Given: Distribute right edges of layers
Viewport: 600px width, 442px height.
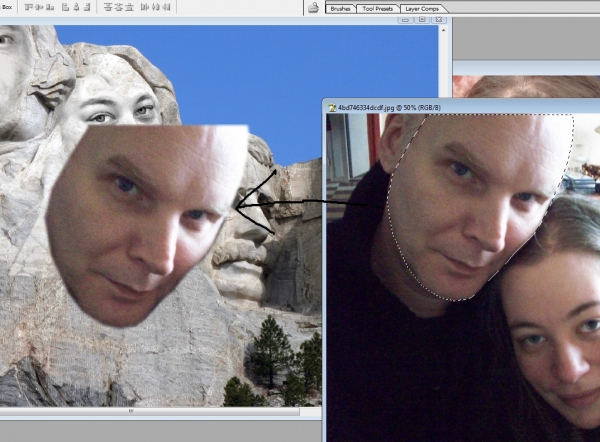Looking at the screenshot, I should [166, 7].
